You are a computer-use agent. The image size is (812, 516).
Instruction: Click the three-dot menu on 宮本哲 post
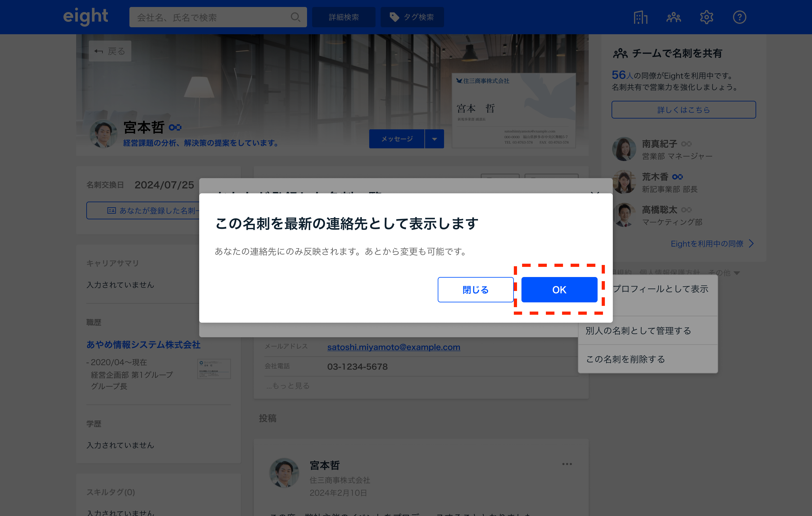566,464
